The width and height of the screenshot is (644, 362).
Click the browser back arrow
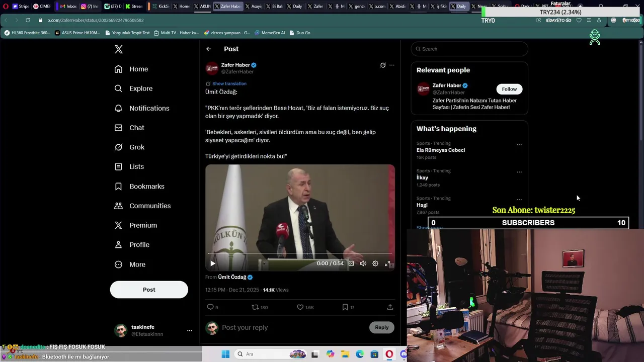(x=6, y=20)
